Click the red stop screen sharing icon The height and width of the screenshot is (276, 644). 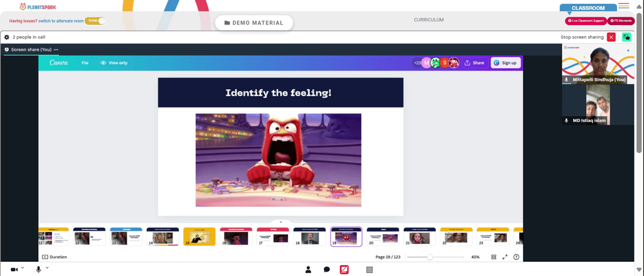(x=611, y=37)
